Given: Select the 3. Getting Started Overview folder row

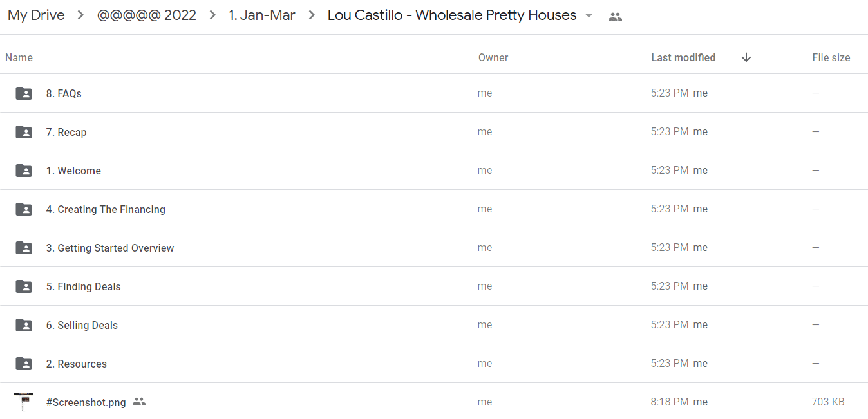Looking at the screenshot, I should pos(434,248).
